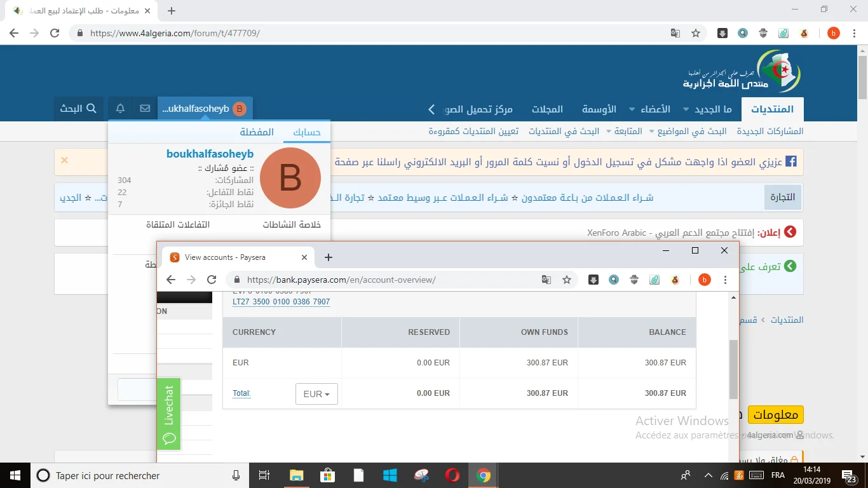The image size is (868, 488).
Task: Click the Paysera page vertical scrollbar
Action: (733, 369)
